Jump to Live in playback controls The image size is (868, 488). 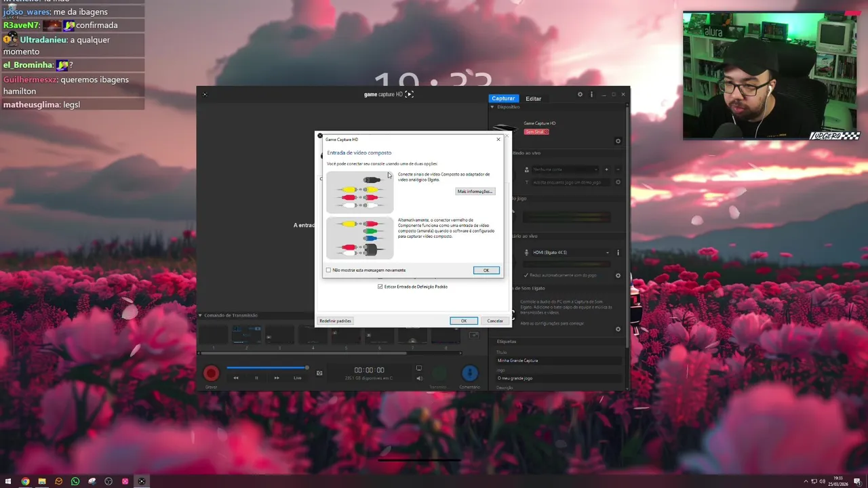tap(297, 378)
